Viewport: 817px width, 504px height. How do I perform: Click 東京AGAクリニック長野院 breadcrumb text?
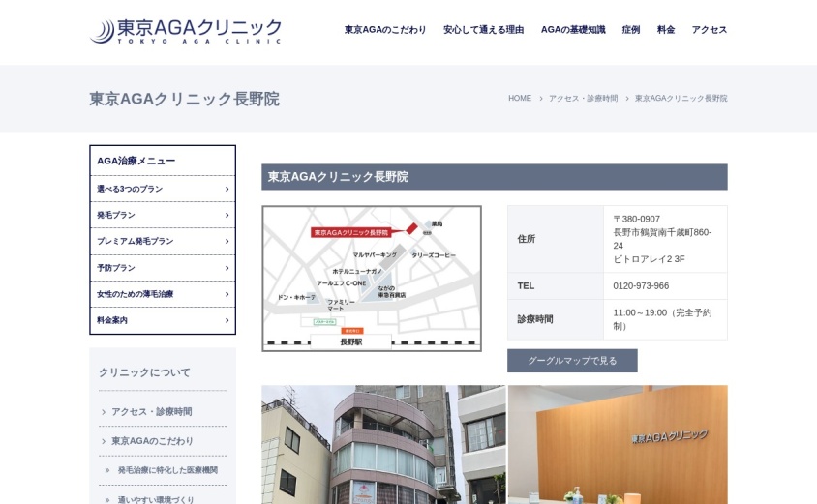(x=681, y=98)
